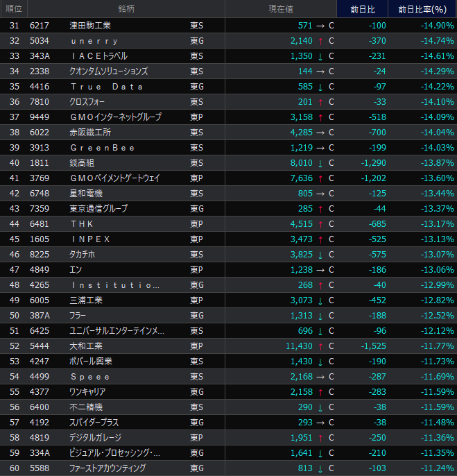
Task: Sort by the 現在値 column header
Action: point(281,9)
